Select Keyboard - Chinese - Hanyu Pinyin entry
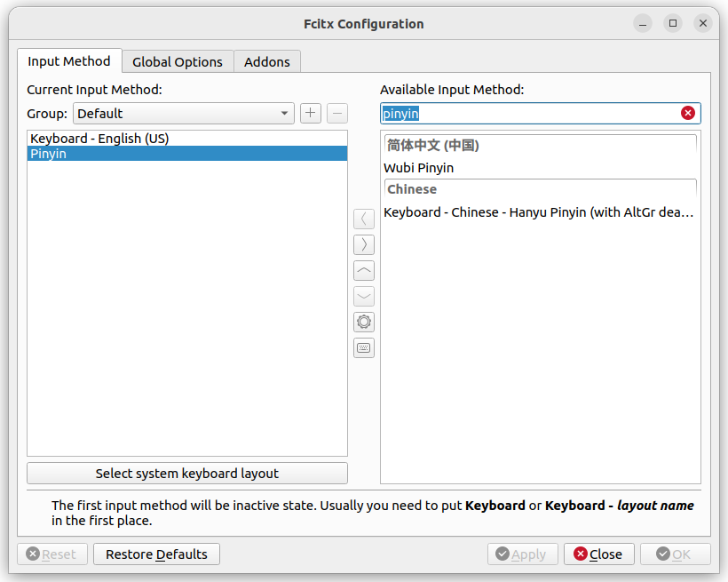The width and height of the screenshot is (728, 582). point(541,212)
